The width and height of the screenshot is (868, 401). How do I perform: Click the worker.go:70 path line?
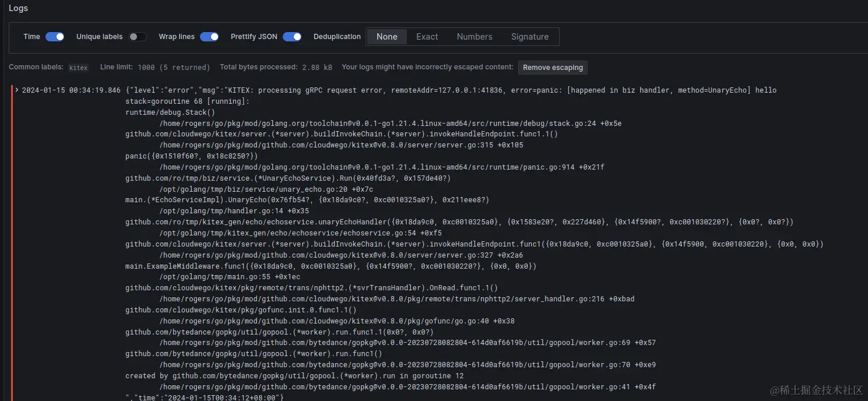(x=407, y=365)
